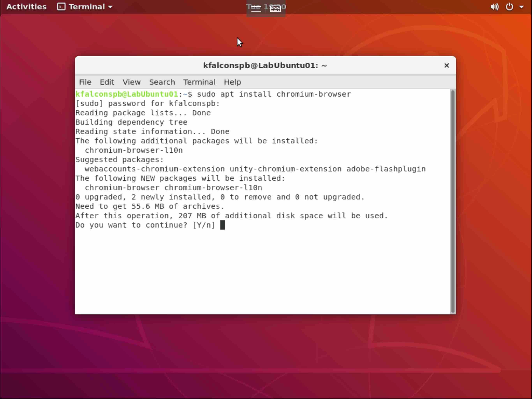This screenshot has height=399, width=532.
Task: Click the green prompt 'kfalconspb@LabUbuntu01'
Action: click(x=127, y=94)
